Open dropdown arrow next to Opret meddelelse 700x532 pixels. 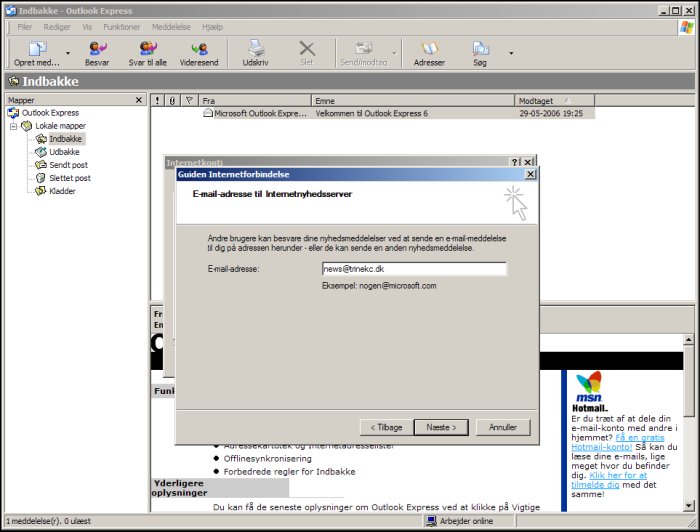(x=68, y=53)
